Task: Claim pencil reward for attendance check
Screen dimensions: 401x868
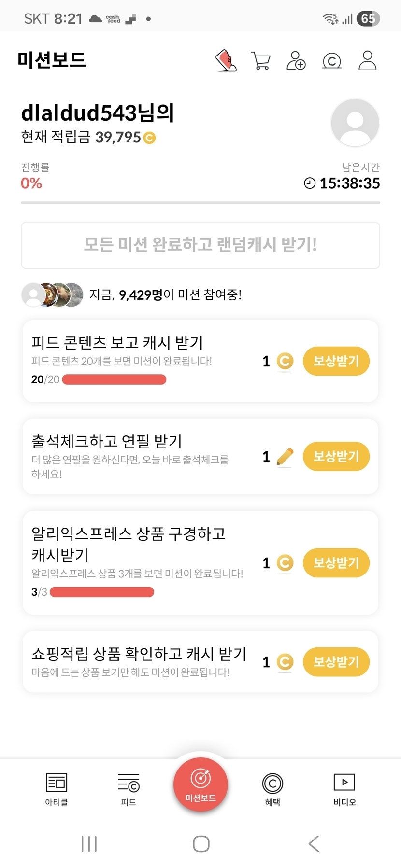Action: (x=336, y=456)
